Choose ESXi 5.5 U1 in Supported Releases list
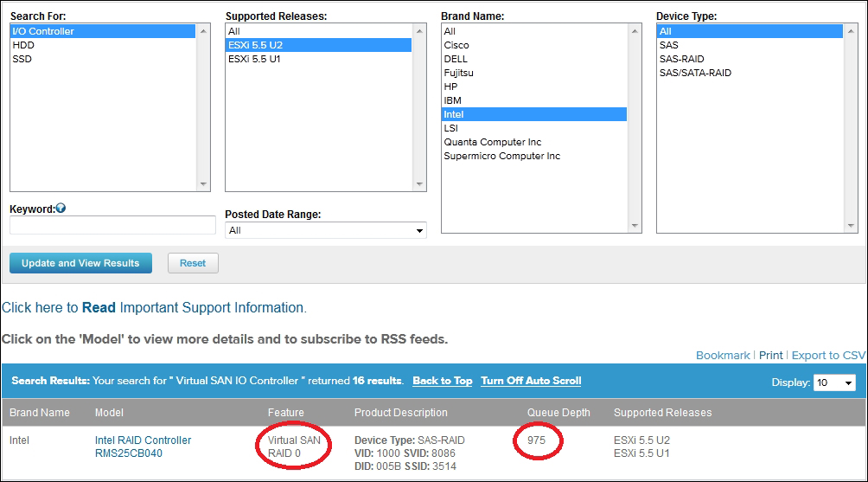868x482 pixels. (319, 59)
